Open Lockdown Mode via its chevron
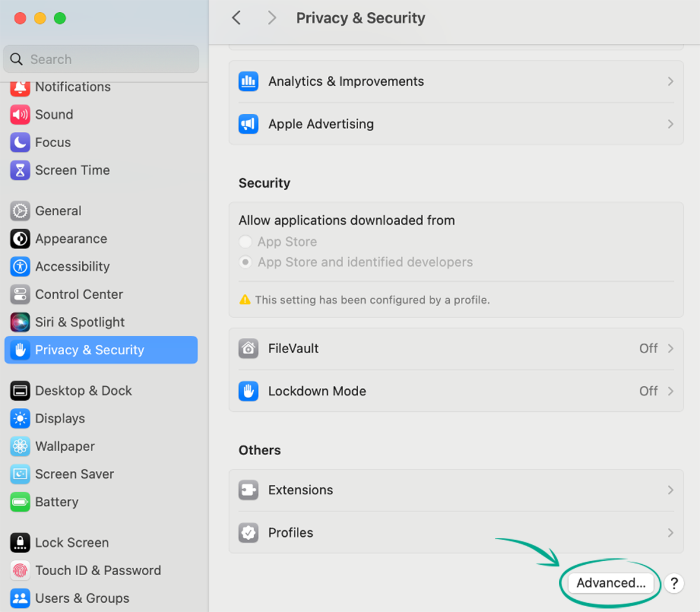 tap(670, 391)
